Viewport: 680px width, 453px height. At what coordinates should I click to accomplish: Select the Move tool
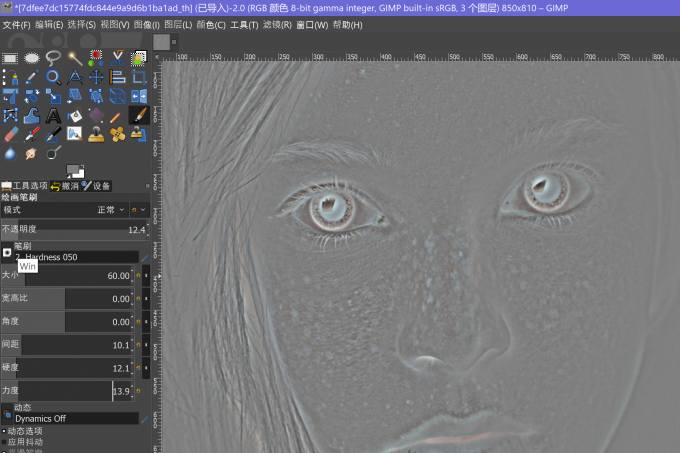point(96,77)
